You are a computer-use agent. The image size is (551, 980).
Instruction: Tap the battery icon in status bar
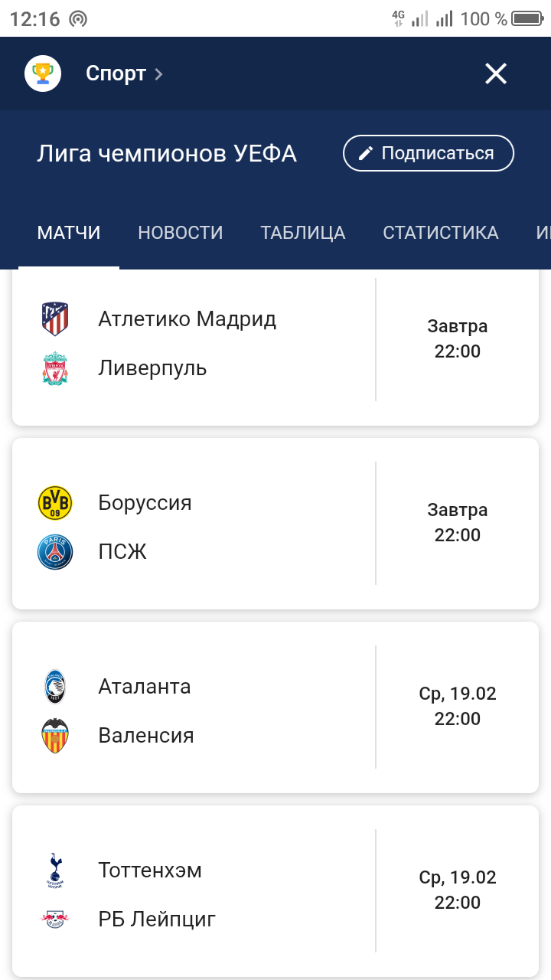pyautogui.click(x=527, y=19)
